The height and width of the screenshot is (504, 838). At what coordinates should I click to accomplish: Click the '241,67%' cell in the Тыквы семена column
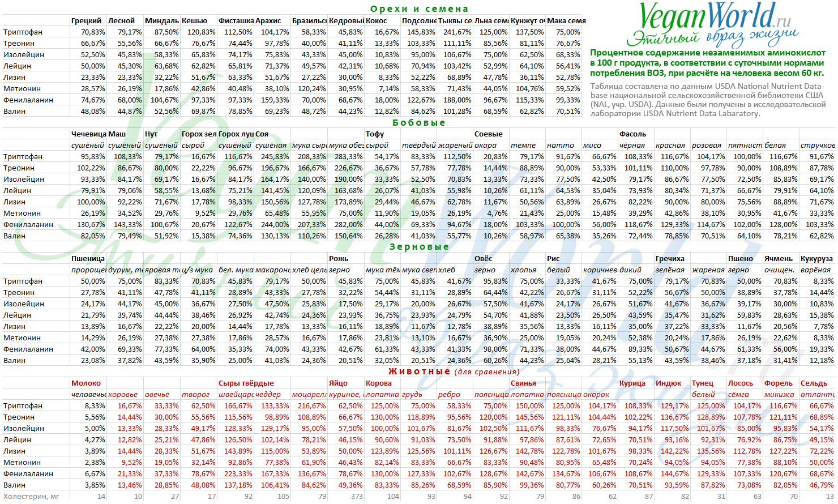pos(457,32)
